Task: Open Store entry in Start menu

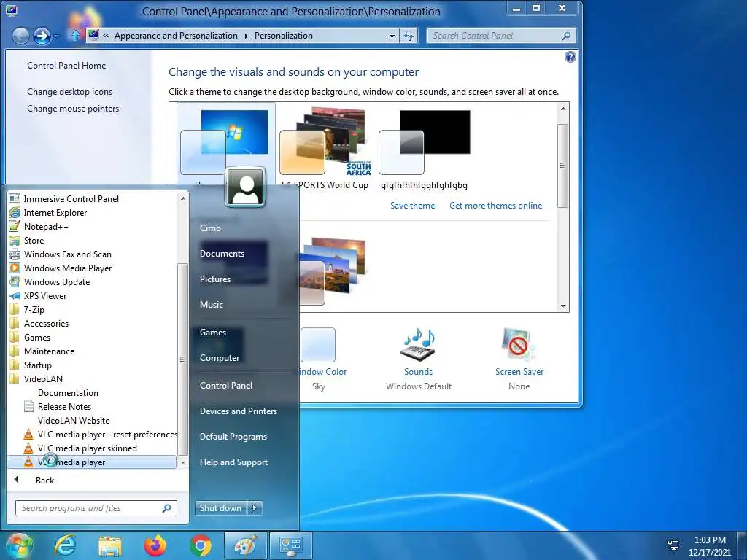Action: 91,240
